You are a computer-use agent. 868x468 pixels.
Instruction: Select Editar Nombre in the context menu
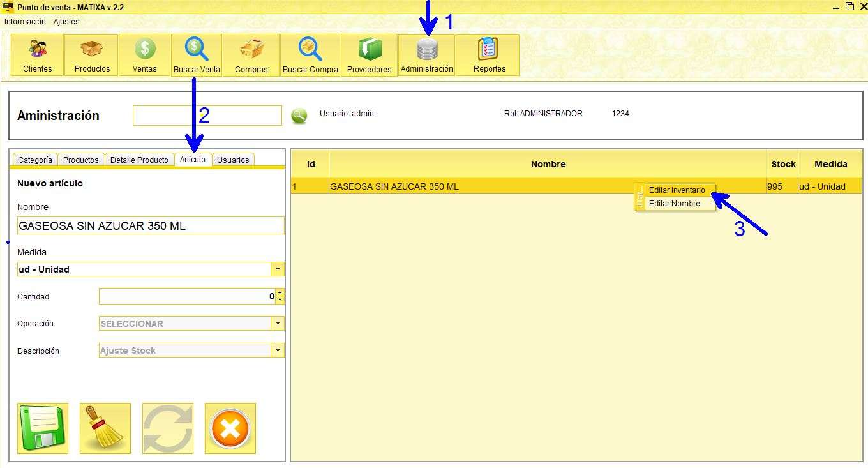coord(675,203)
